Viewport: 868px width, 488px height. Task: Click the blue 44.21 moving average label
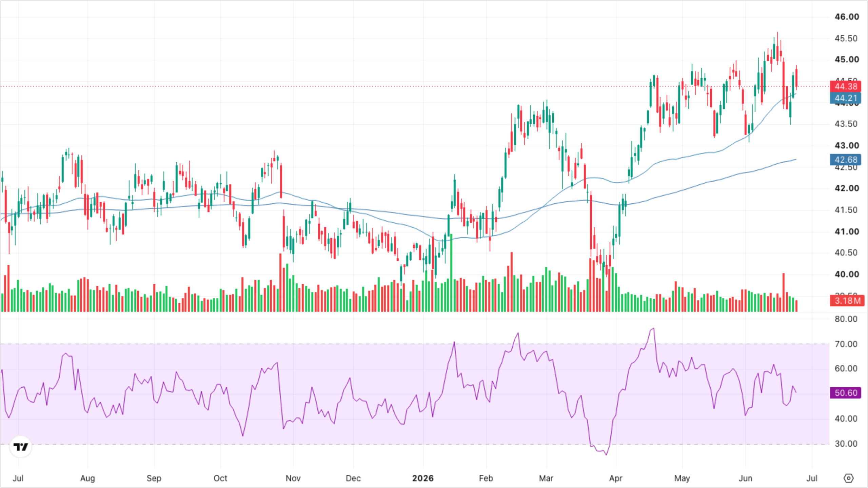(x=846, y=98)
